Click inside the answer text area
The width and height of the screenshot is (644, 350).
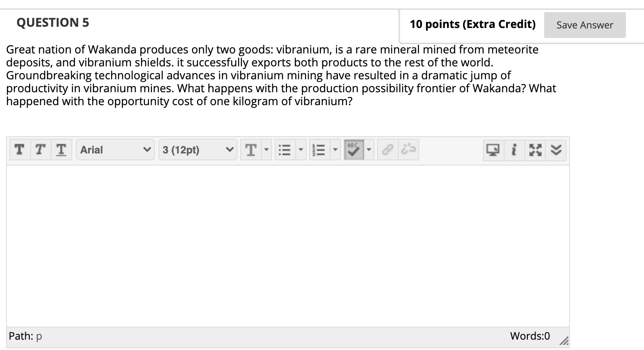[x=288, y=246]
